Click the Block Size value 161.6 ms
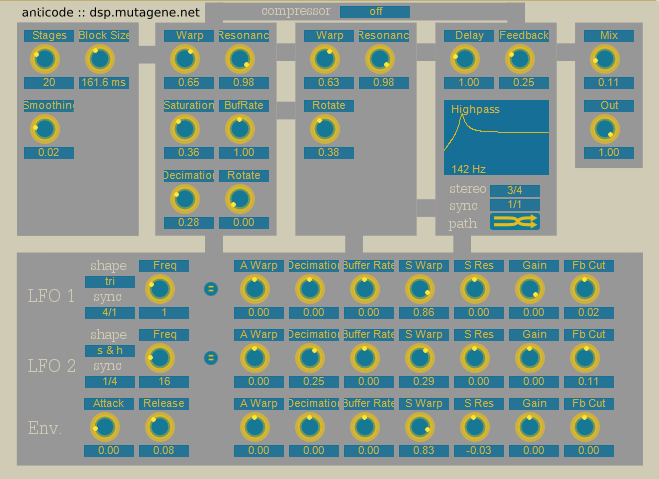 pyautogui.click(x=104, y=83)
